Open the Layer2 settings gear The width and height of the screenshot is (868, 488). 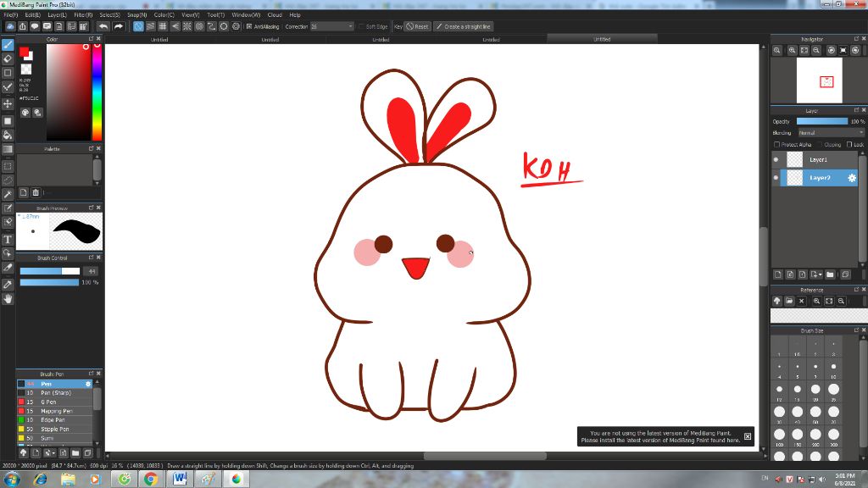[x=852, y=178]
